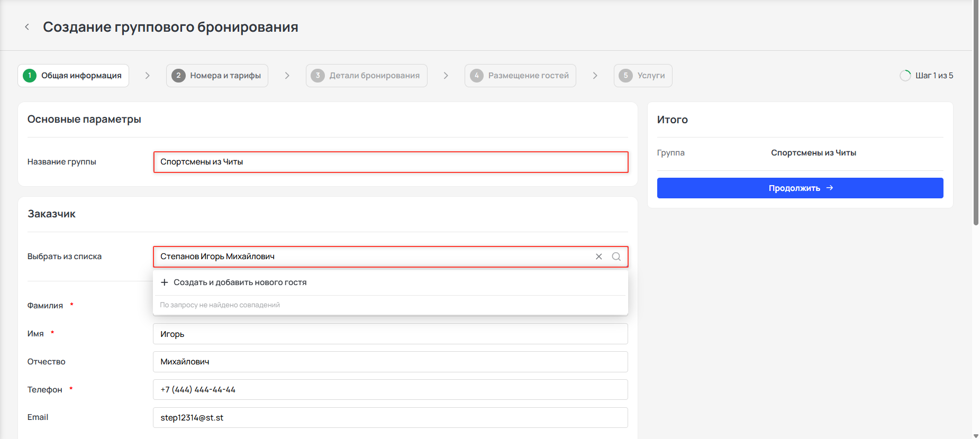This screenshot has height=439, width=980.
Task: Go to the Услуги step
Action: coord(643,76)
